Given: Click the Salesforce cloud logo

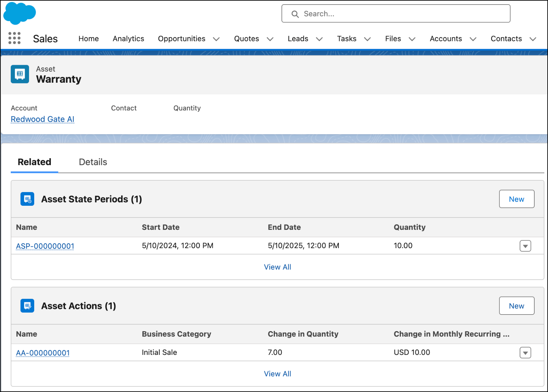Looking at the screenshot, I should (x=20, y=13).
